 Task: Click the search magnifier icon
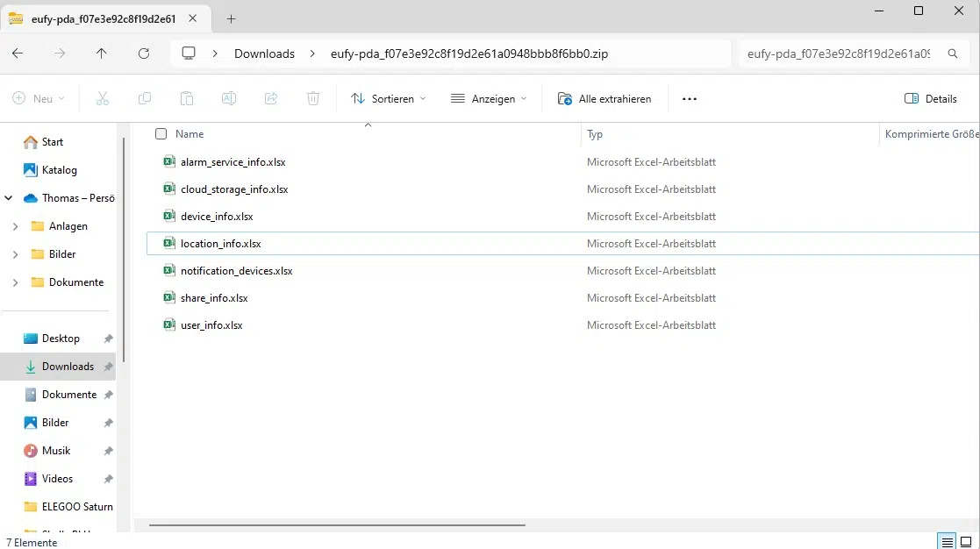953,53
